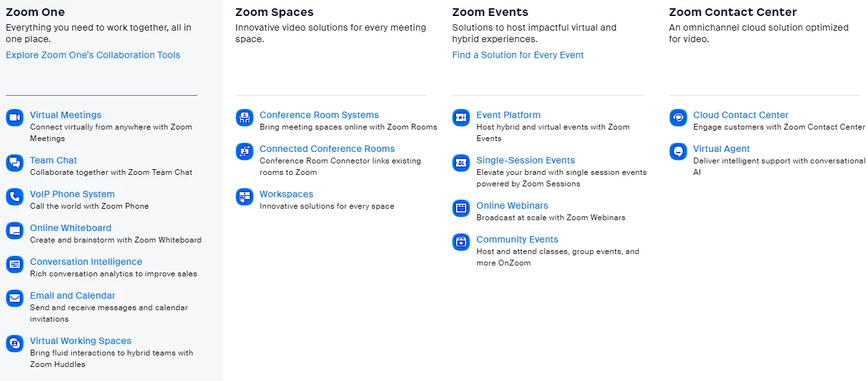Select the Virtual Working Spaces link
Image resolution: width=868 pixels, height=381 pixels.
click(80, 341)
